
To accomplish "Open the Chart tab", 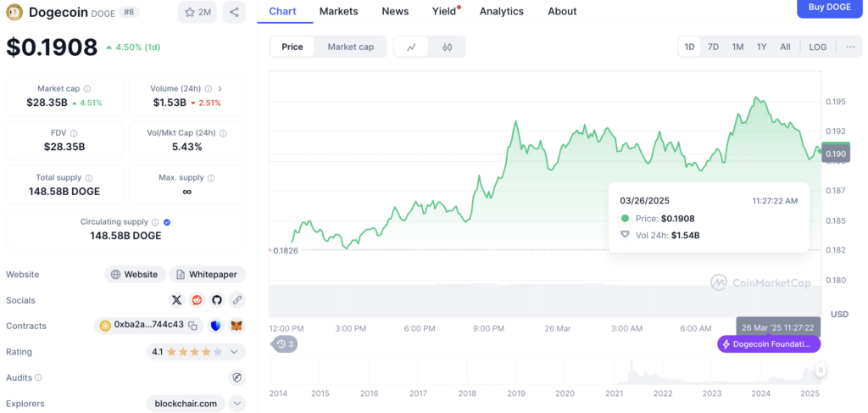I will pos(282,11).
